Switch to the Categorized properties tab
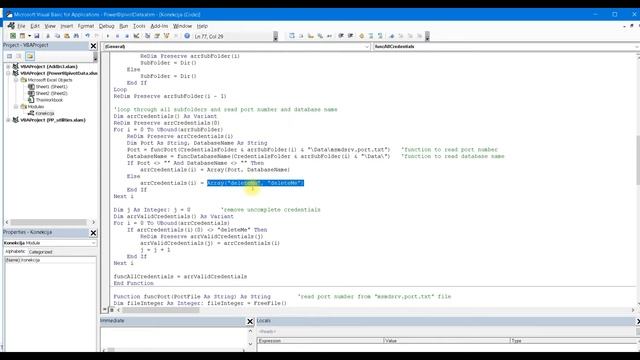The width and height of the screenshot is (640, 360). click(40, 252)
